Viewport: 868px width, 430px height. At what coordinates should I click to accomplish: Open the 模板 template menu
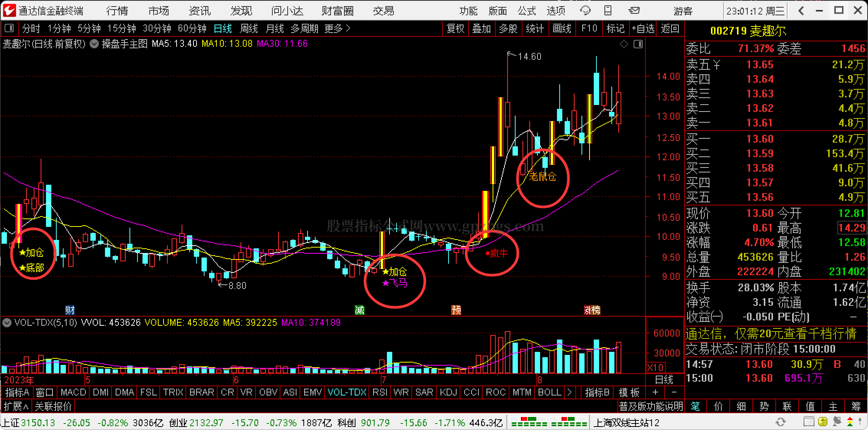[629, 392]
